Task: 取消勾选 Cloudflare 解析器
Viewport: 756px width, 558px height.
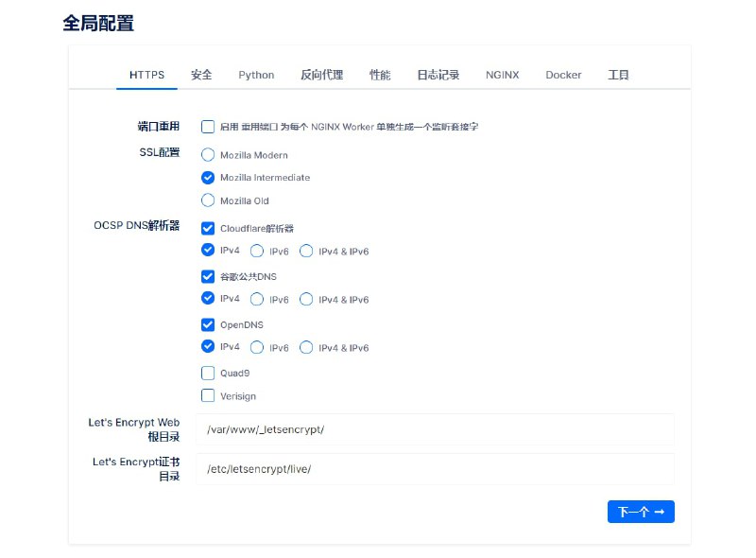Action: coord(208,227)
